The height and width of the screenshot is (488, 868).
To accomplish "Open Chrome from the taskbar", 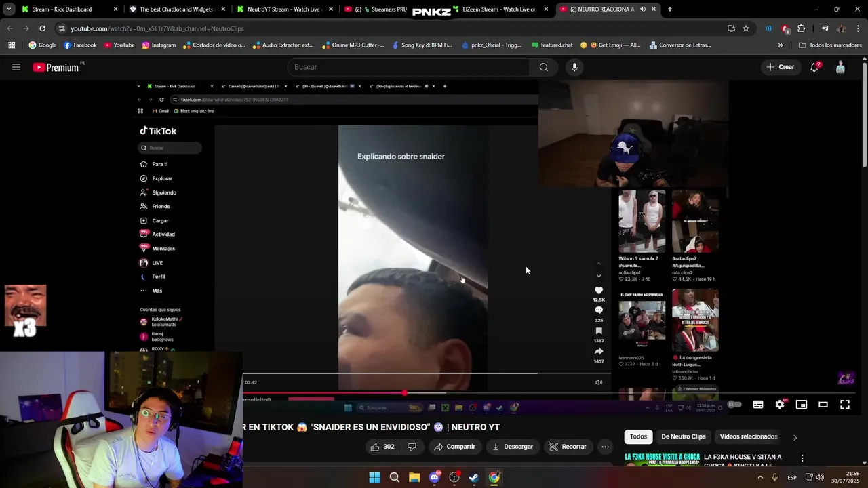I will point(494,478).
